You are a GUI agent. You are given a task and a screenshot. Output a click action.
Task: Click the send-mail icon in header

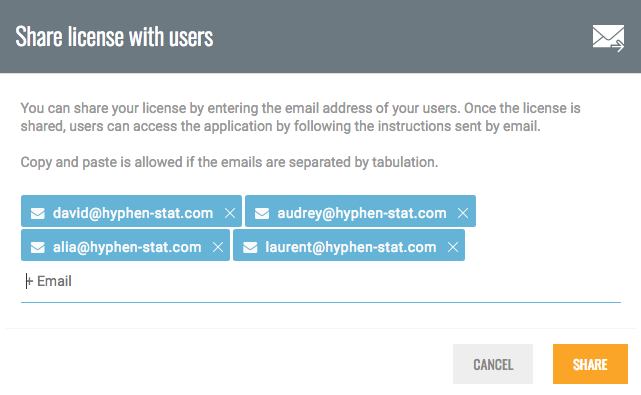(x=608, y=38)
